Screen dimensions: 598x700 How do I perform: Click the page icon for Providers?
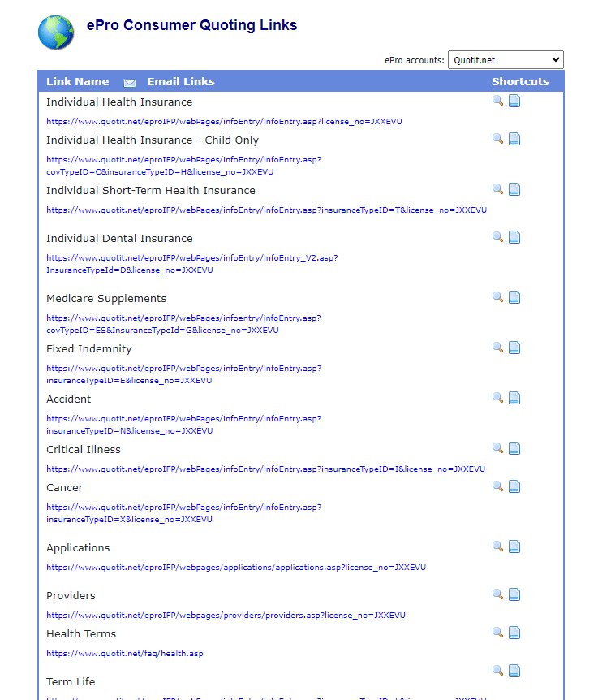(x=514, y=594)
